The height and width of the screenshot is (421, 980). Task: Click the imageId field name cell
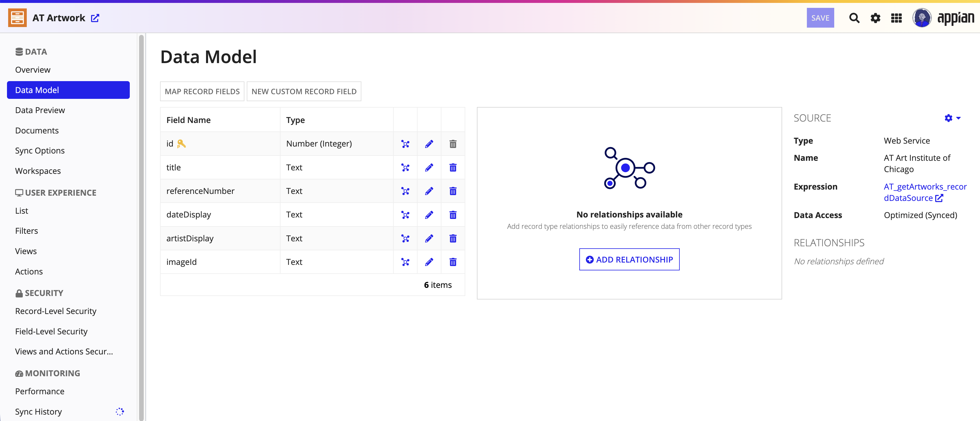pyautogui.click(x=220, y=262)
